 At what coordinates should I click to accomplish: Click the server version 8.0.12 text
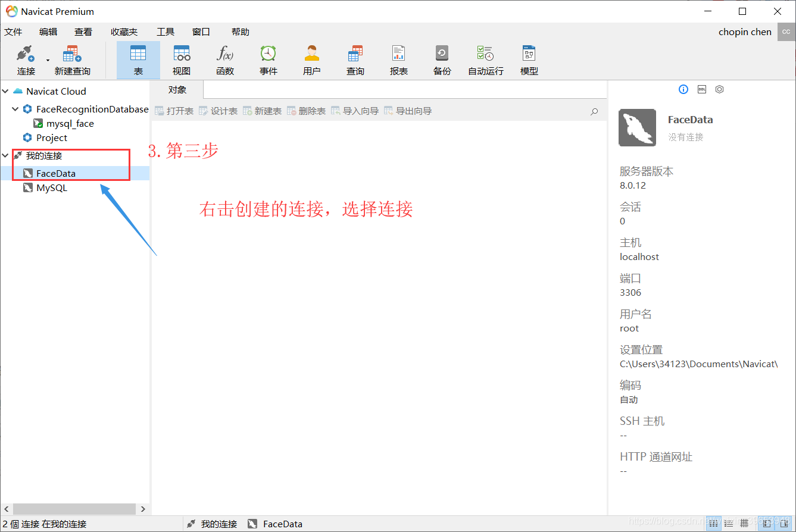coord(633,186)
